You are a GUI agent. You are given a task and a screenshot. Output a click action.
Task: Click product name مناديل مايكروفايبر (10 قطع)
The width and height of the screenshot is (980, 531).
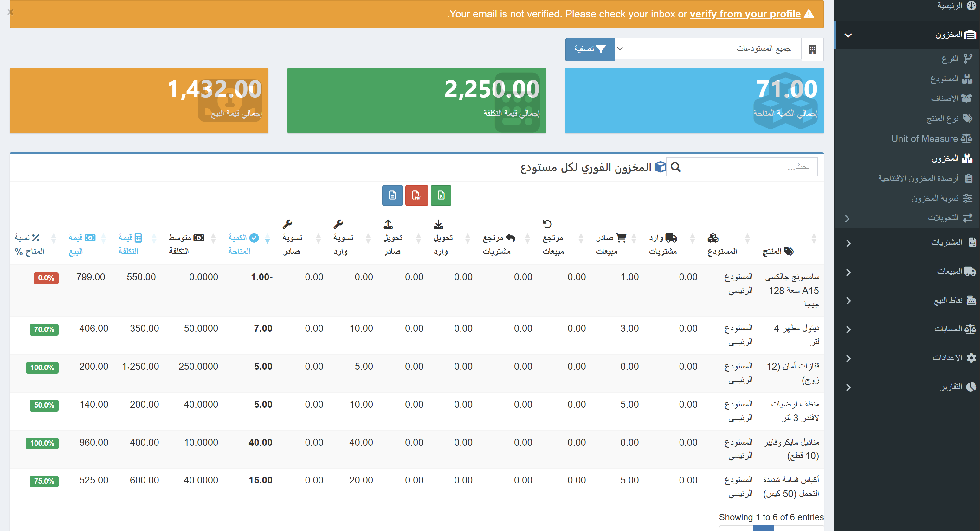click(x=791, y=449)
